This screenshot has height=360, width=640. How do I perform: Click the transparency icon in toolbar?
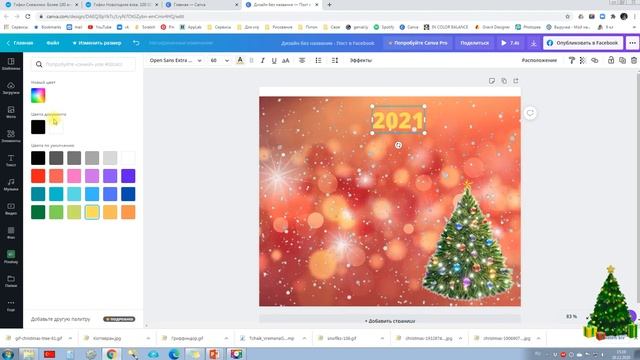pos(582,60)
